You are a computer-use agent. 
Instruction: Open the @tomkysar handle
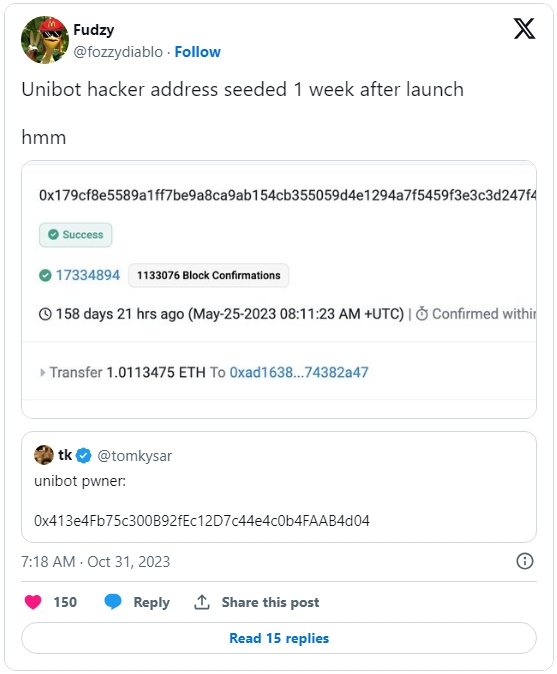click(x=135, y=456)
